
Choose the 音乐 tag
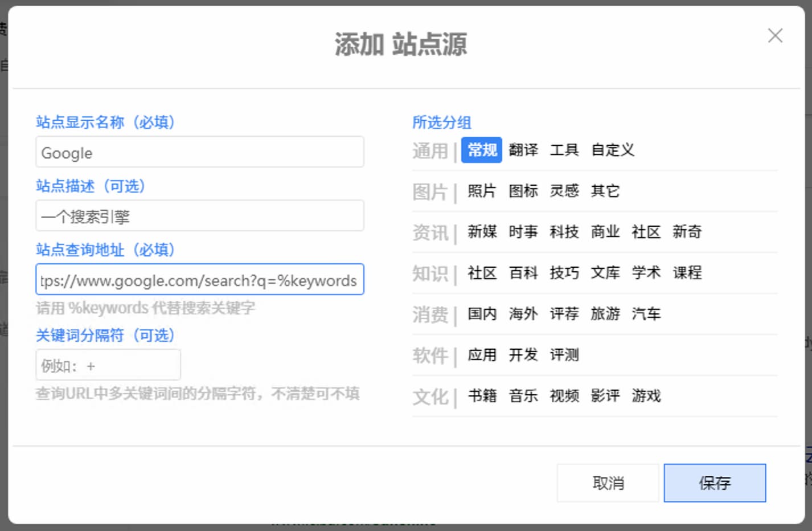523,396
